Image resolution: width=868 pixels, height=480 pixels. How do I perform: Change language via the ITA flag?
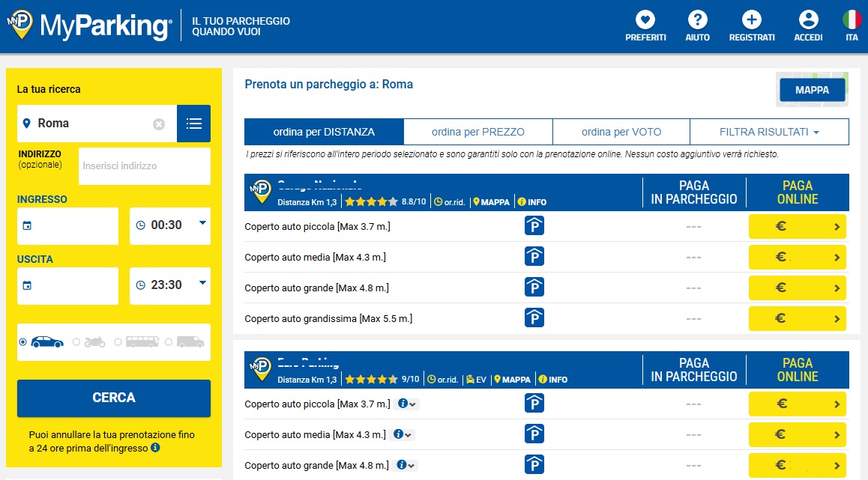[852, 20]
